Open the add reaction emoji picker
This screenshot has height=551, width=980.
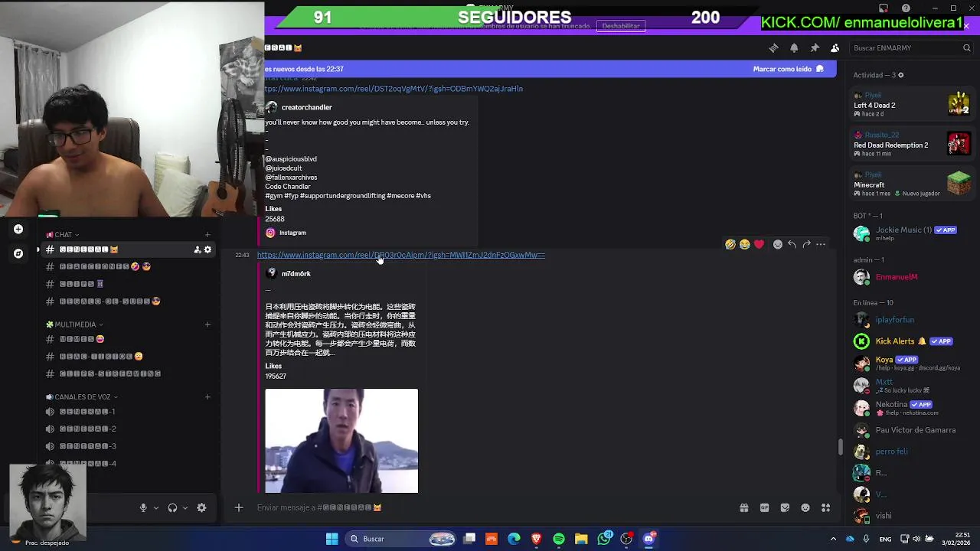pyautogui.click(x=777, y=244)
